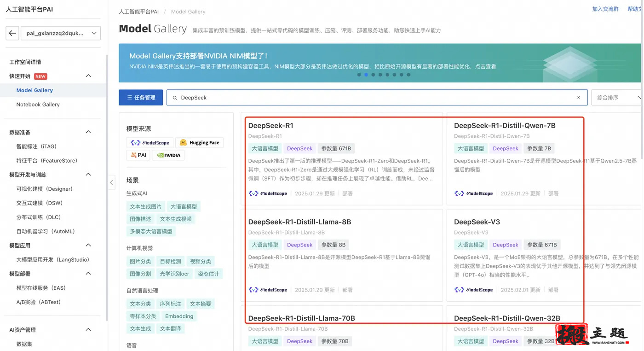The image size is (644, 351).
Task: Toggle the Embedding filter tag
Action: tap(179, 316)
